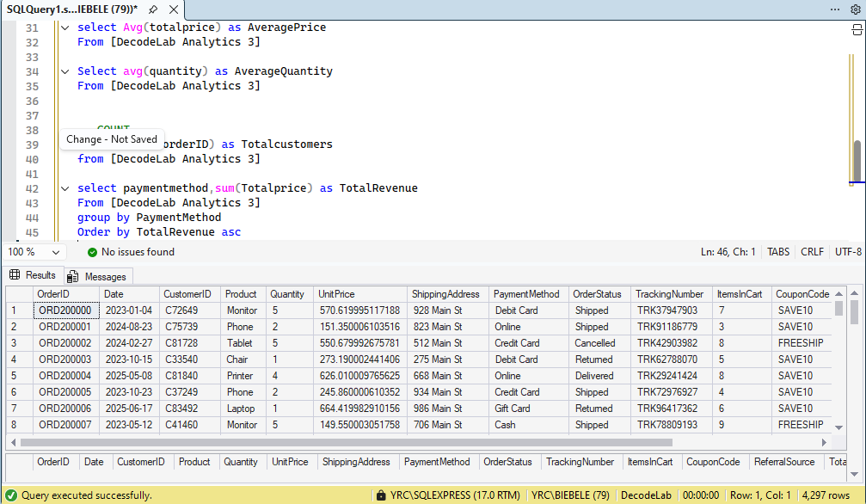Click the ItemsInCart header in first grid
Image resolution: width=866 pixels, height=504 pixels.
pyautogui.click(x=742, y=294)
